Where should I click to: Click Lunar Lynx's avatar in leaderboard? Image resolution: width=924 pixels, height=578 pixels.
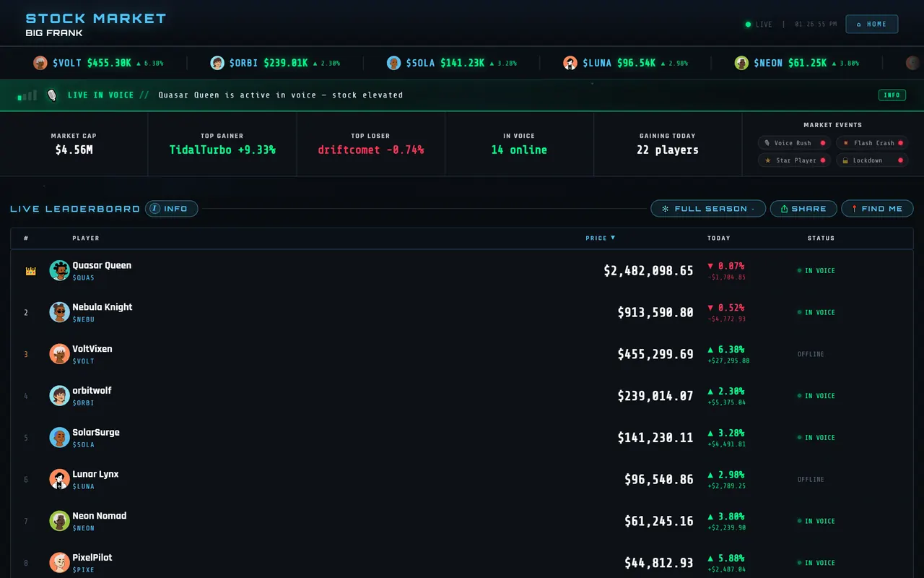click(59, 479)
